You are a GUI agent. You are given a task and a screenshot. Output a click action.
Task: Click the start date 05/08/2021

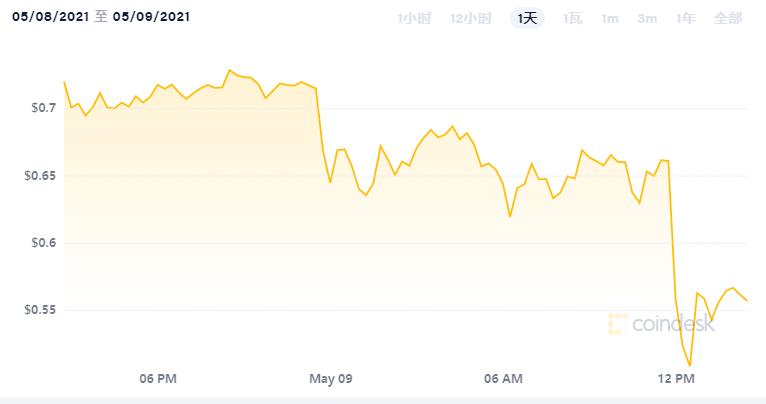point(49,17)
